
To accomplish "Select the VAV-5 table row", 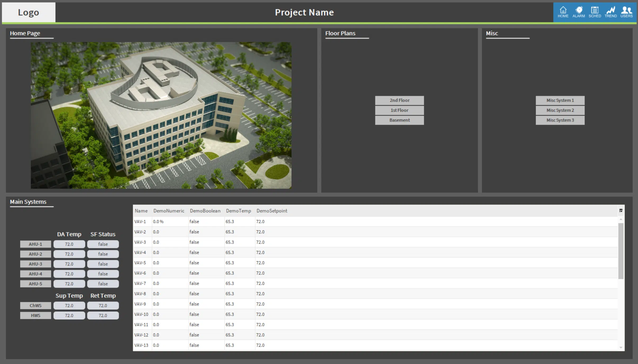I will [375, 263].
